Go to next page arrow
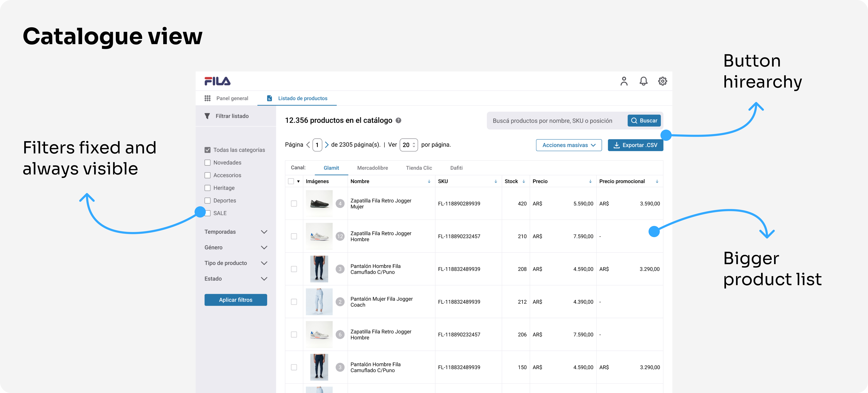 327,145
